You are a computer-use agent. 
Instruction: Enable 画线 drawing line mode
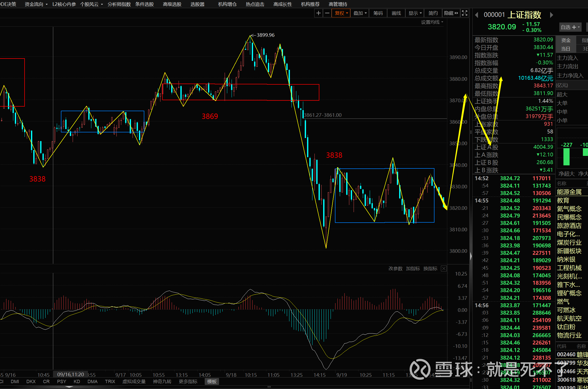(396, 13)
